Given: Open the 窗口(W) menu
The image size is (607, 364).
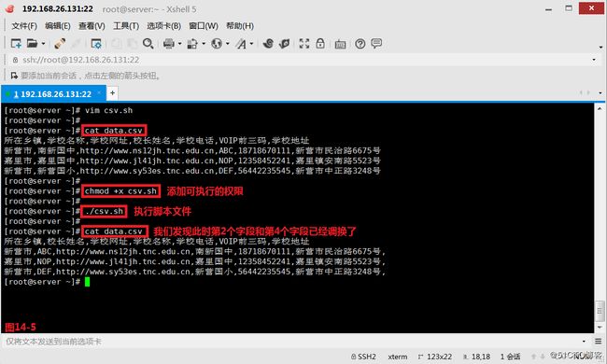Looking at the screenshot, I should coord(204,26).
